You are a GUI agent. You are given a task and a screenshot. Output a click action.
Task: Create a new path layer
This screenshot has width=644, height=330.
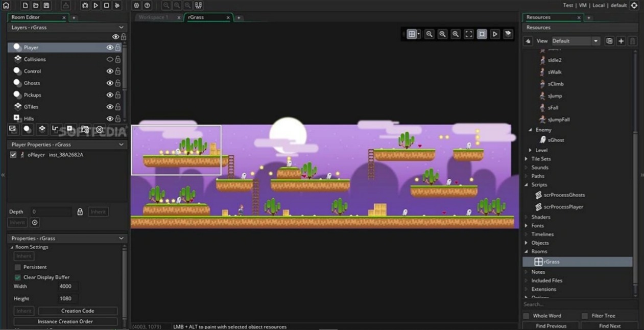point(56,129)
